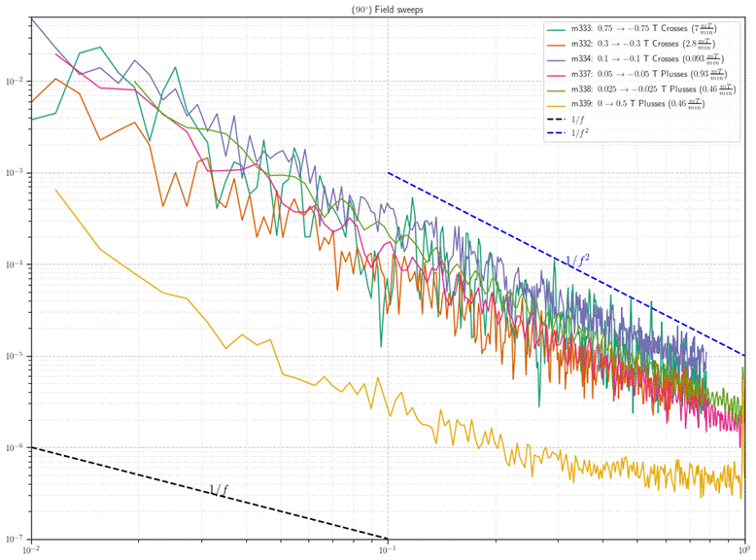Click the m333 teal legend line swatch

click(556, 29)
